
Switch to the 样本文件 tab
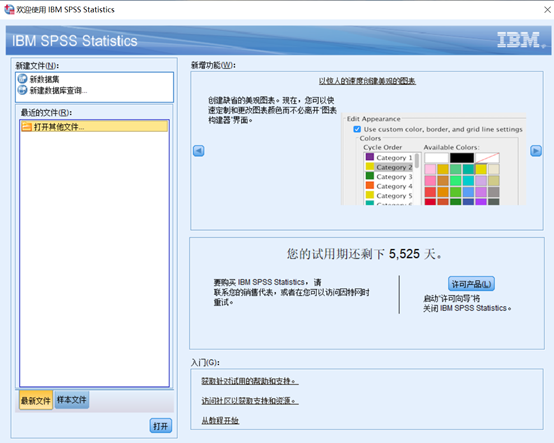[72, 400]
